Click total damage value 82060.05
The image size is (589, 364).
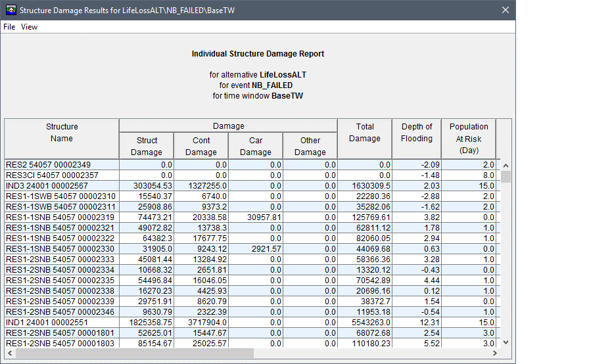(x=373, y=239)
